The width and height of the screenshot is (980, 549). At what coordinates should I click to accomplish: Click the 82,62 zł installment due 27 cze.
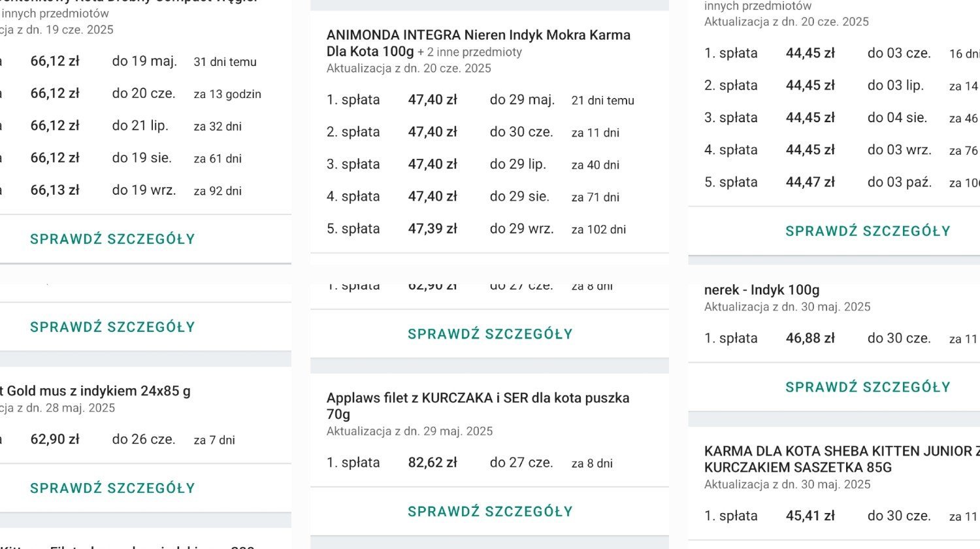[489, 463]
